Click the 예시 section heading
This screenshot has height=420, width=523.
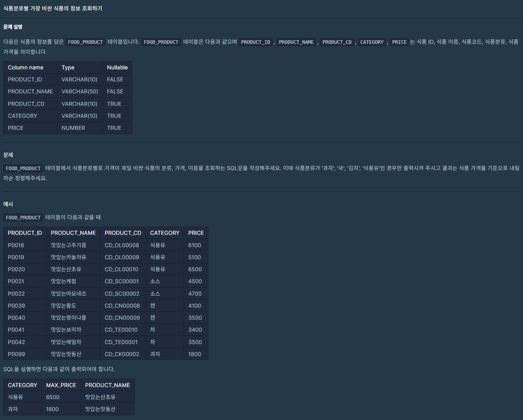click(8, 204)
